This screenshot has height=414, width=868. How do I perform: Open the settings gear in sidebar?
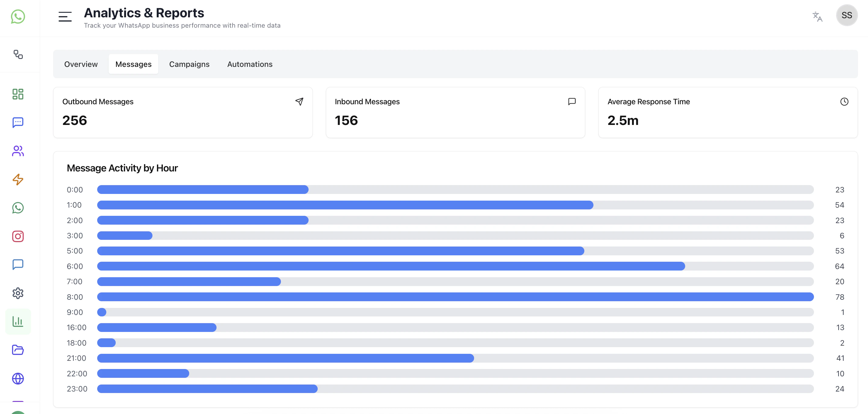tap(18, 293)
